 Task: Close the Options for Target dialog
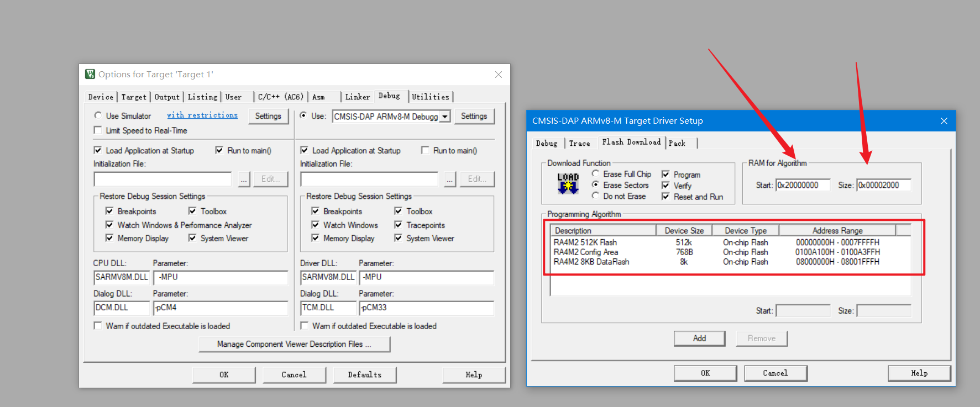tap(499, 75)
